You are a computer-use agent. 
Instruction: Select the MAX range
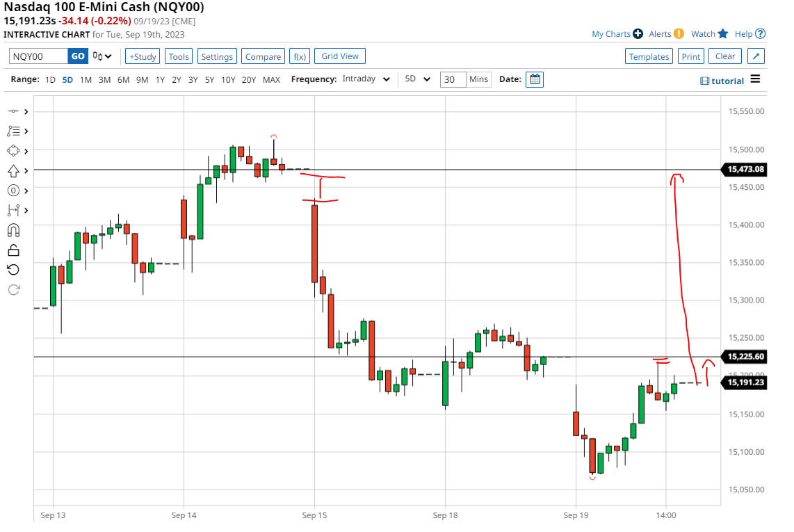click(x=271, y=79)
